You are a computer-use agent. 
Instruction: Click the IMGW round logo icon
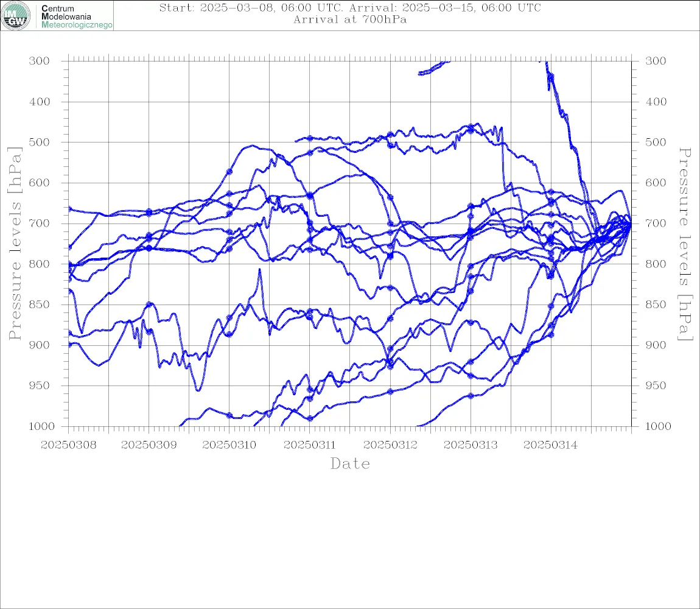16,16
